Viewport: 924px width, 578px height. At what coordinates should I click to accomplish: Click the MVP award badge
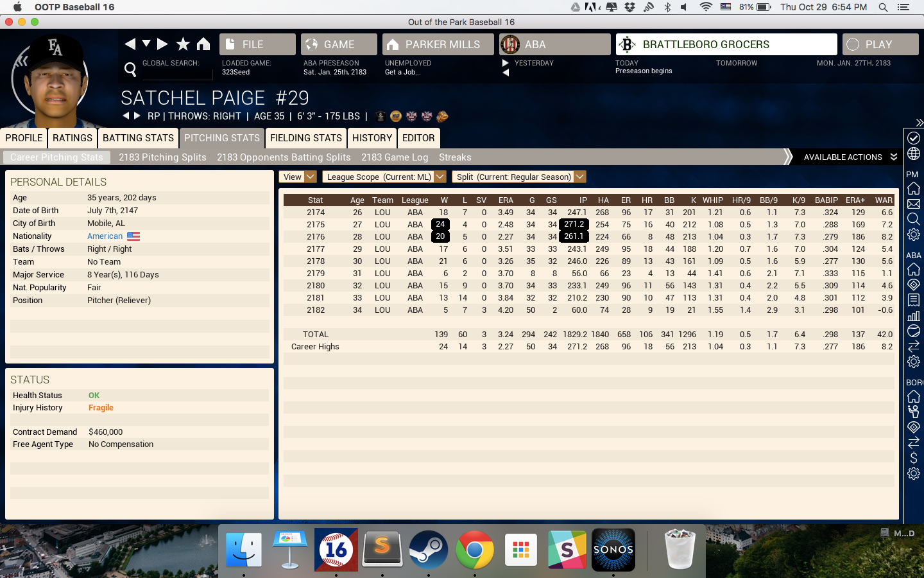pyautogui.click(x=396, y=116)
